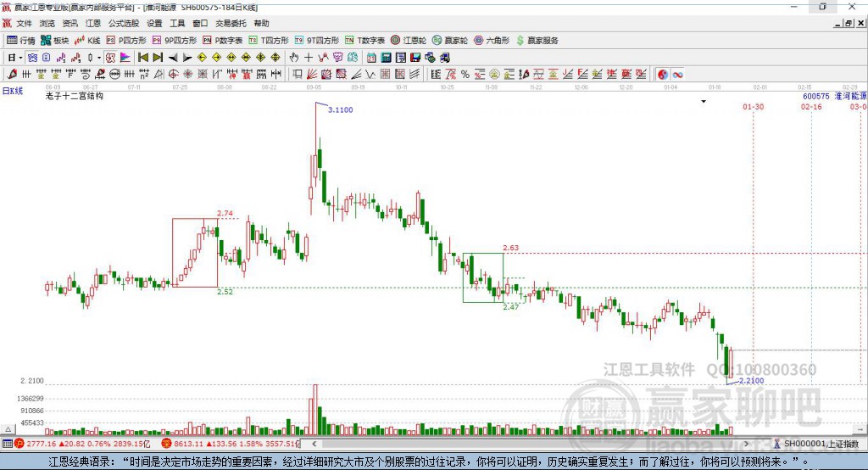The height and width of the screenshot is (470, 868).
Task: Open the 行情 quotes view
Action: pyautogui.click(x=21, y=41)
